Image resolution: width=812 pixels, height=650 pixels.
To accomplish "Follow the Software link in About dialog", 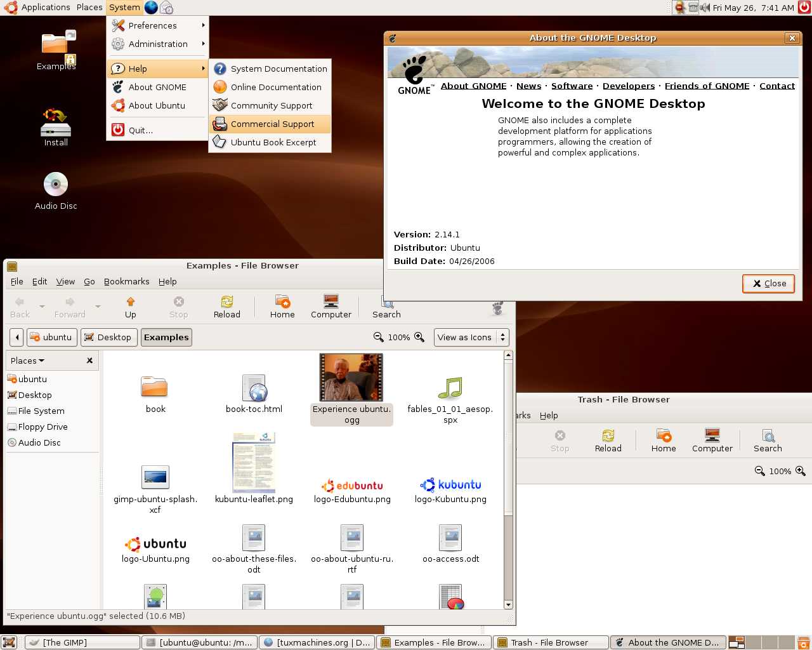I will [x=572, y=86].
